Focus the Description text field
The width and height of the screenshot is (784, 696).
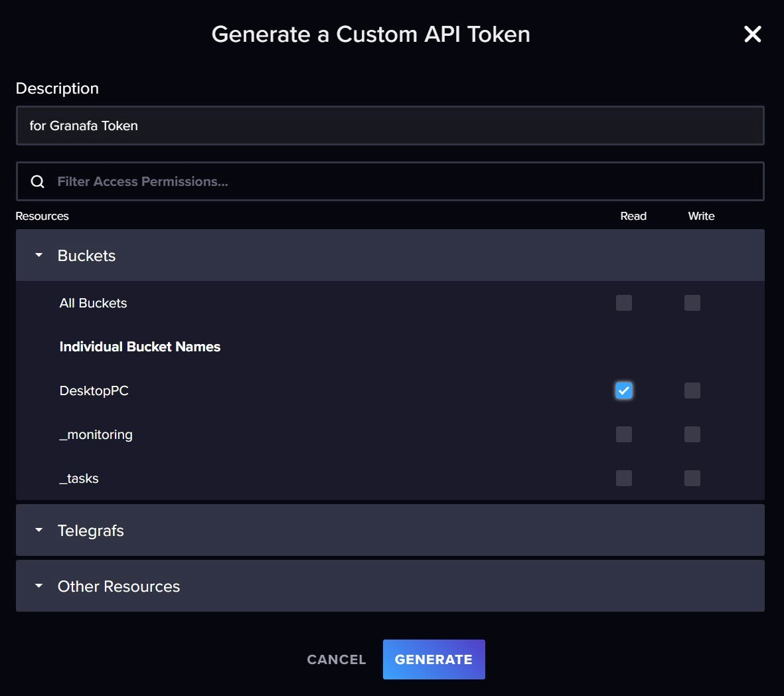click(x=390, y=126)
